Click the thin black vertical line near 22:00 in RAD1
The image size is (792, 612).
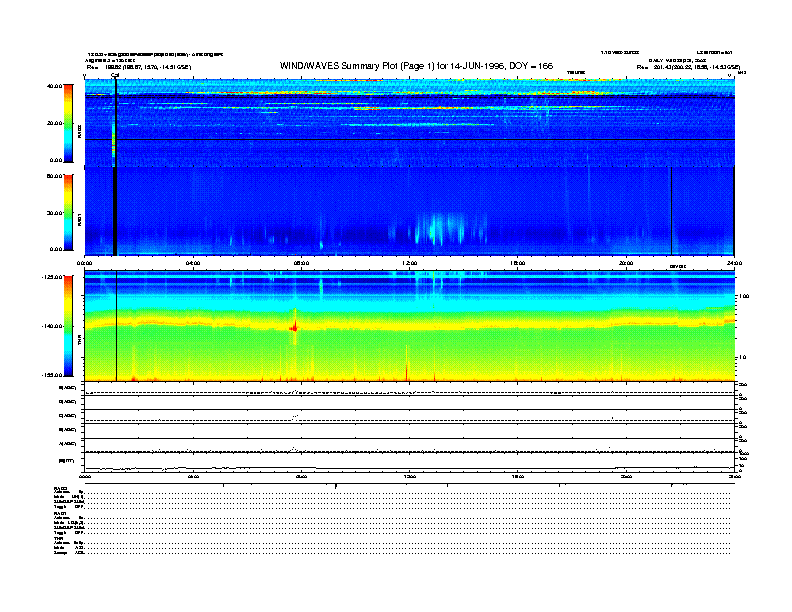pos(671,211)
